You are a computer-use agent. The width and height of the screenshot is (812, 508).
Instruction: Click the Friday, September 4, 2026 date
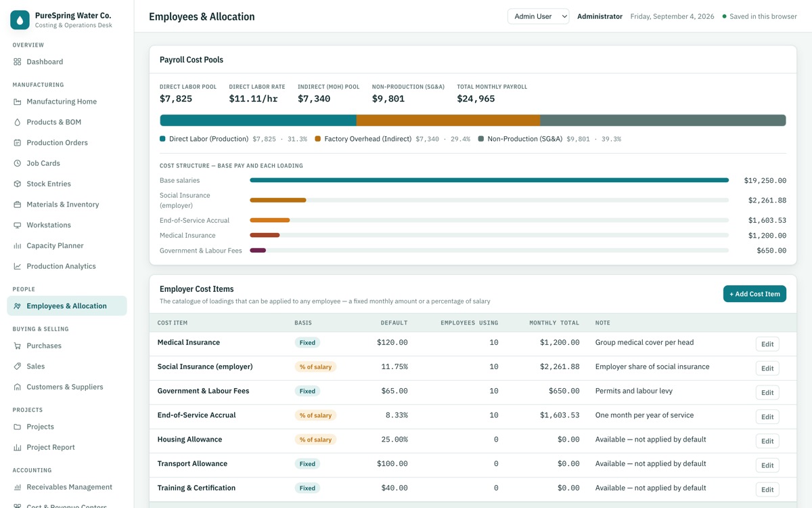coord(672,16)
